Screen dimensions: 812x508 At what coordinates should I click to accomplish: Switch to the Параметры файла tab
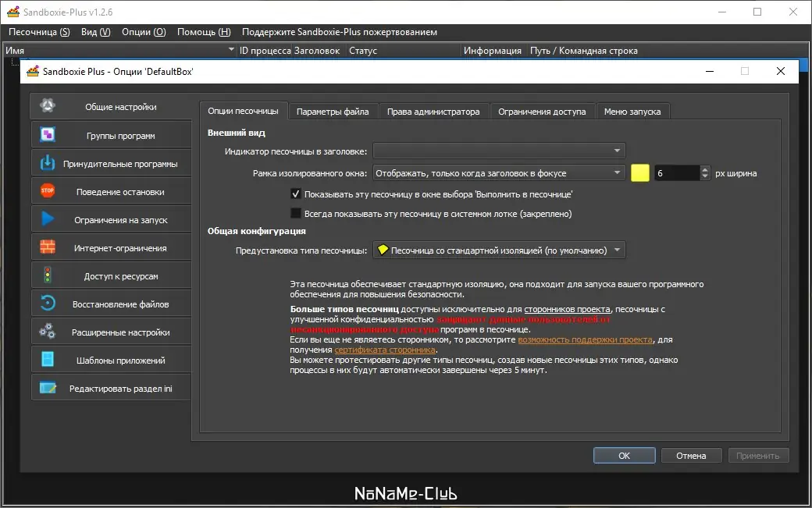[333, 112]
